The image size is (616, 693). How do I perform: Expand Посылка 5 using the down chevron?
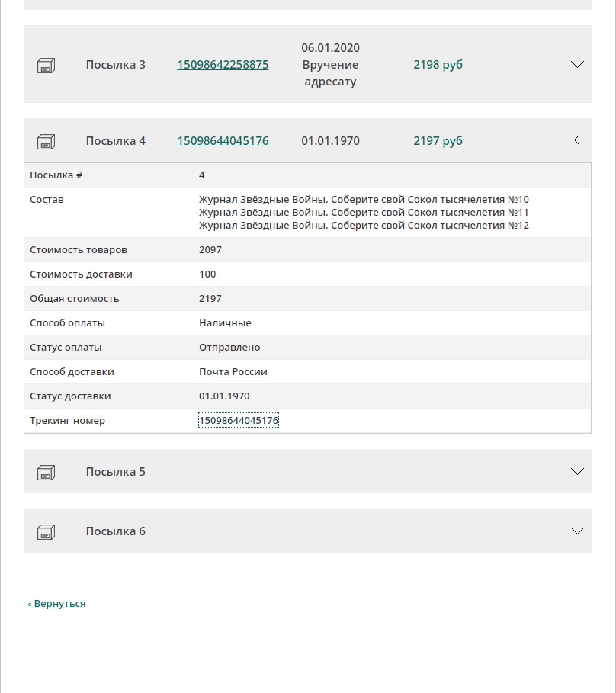click(577, 472)
